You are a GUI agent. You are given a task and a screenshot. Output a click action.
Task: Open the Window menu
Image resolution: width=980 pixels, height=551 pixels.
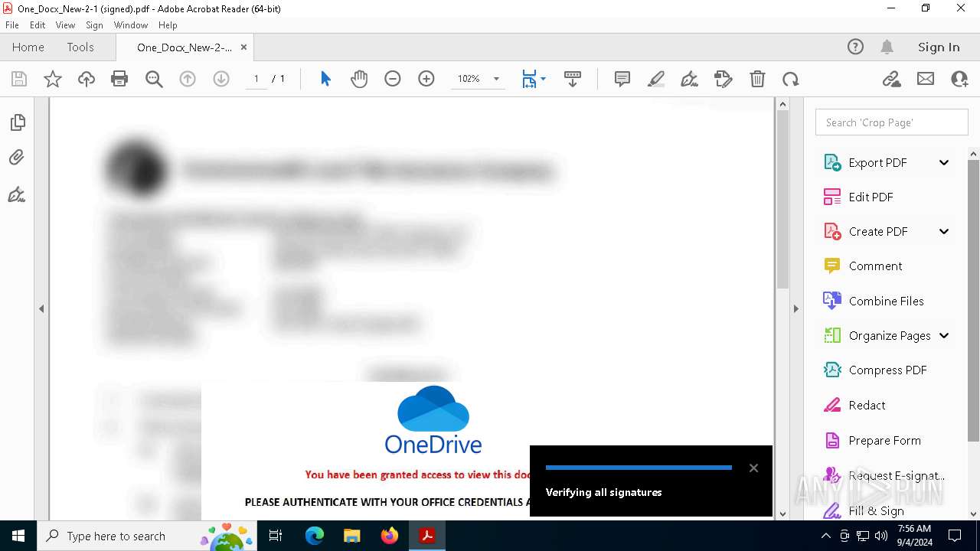click(x=131, y=25)
